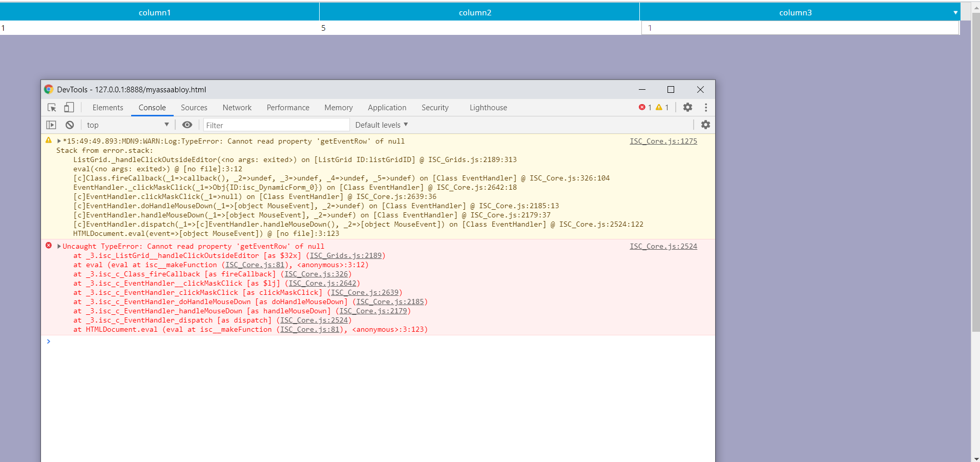The image size is (980, 462).
Task: Open the ISC_Core.js:1275 source link
Action: (x=663, y=141)
